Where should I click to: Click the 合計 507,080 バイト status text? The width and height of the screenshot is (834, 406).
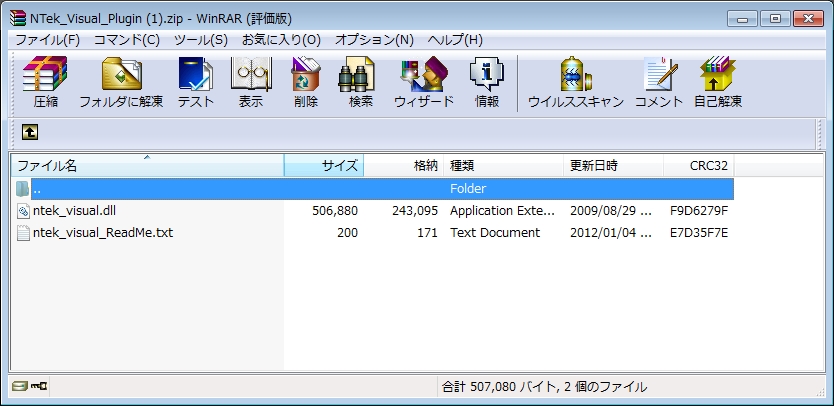(x=544, y=387)
